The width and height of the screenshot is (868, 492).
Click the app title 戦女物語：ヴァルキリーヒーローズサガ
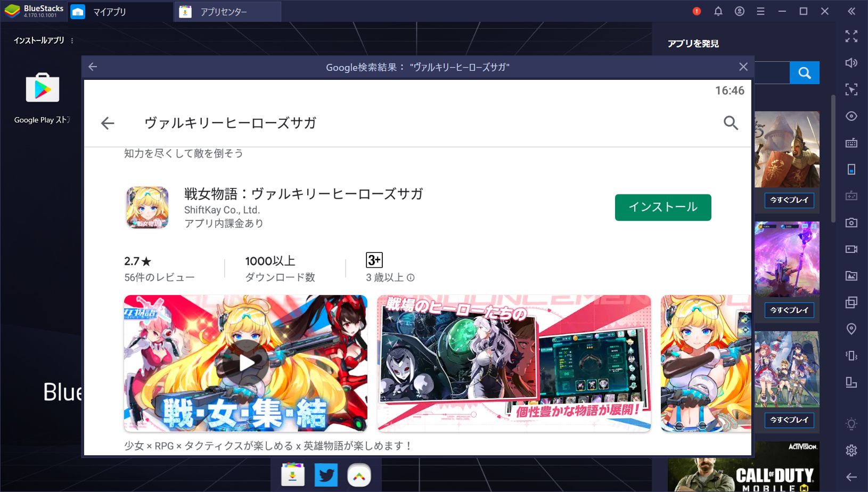(x=304, y=194)
